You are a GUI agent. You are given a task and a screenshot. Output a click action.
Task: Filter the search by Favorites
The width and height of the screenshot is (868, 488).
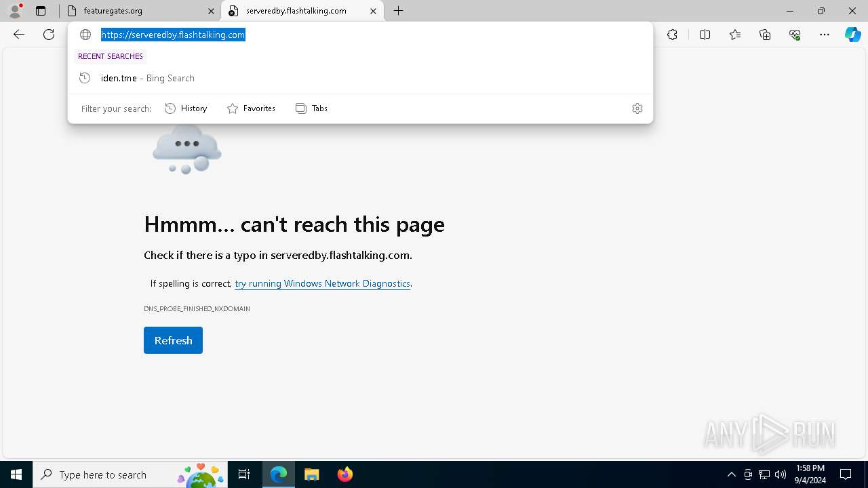[x=251, y=108]
